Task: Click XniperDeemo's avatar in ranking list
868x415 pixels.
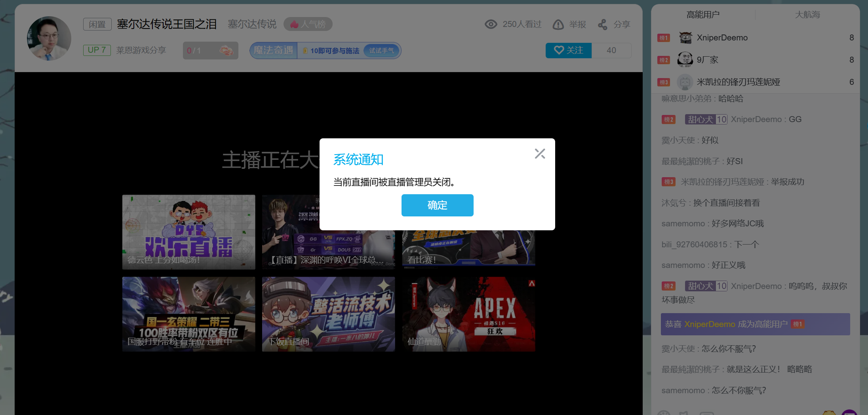Action: (685, 38)
